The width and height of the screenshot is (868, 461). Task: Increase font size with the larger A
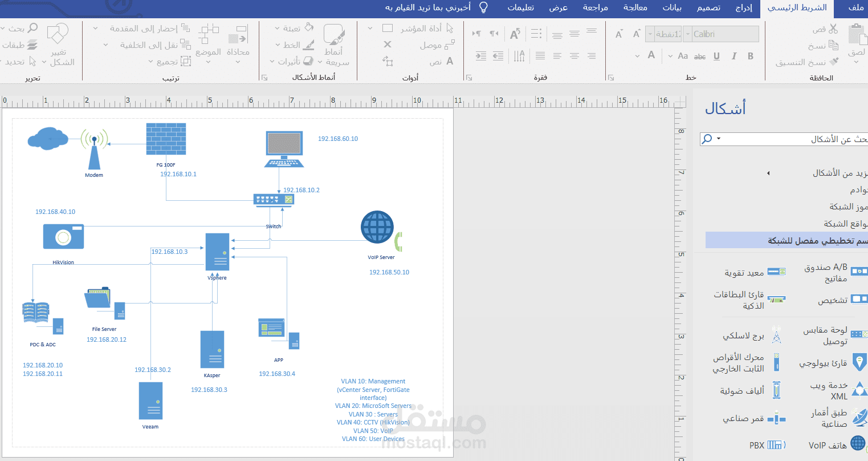637,34
